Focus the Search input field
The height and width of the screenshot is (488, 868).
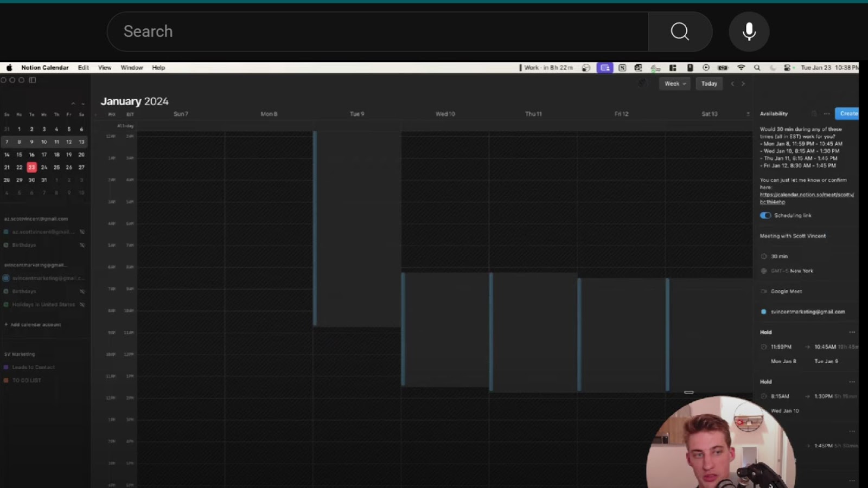coord(378,31)
